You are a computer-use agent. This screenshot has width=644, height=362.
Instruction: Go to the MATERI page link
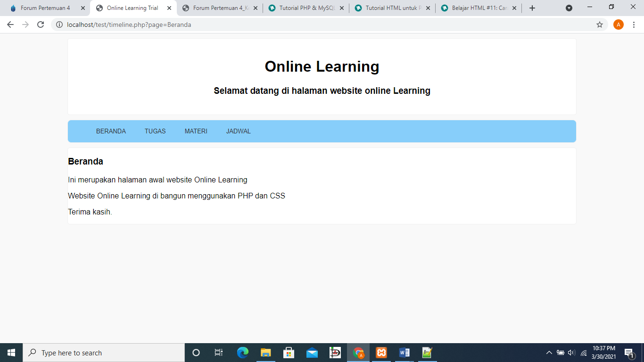pyautogui.click(x=196, y=131)
